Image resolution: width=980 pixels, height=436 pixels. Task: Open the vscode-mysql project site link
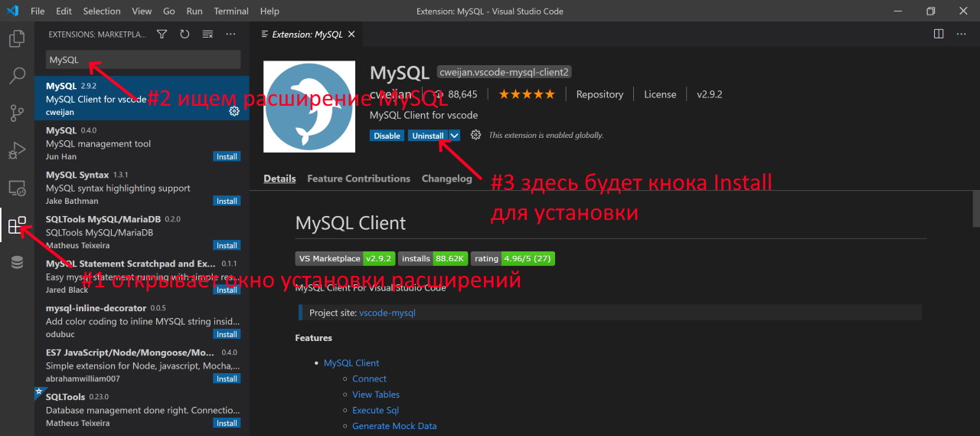[x=387, y=313]
